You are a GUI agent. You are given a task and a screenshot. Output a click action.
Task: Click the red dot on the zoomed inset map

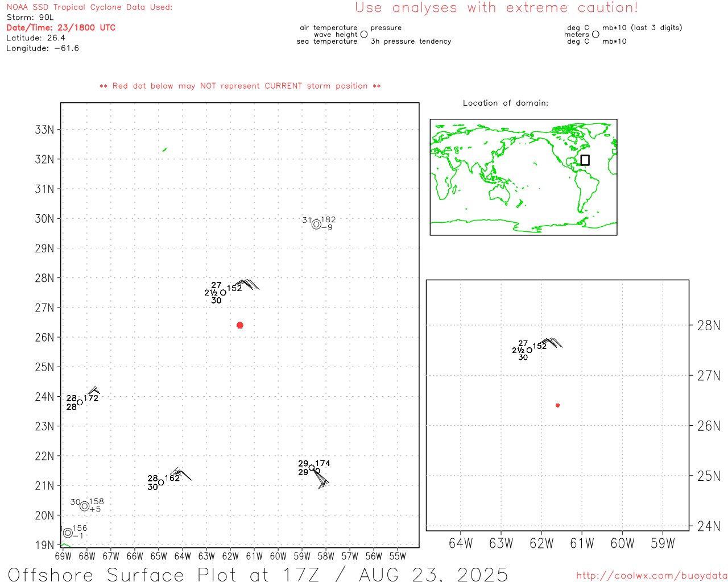(557, 405)
